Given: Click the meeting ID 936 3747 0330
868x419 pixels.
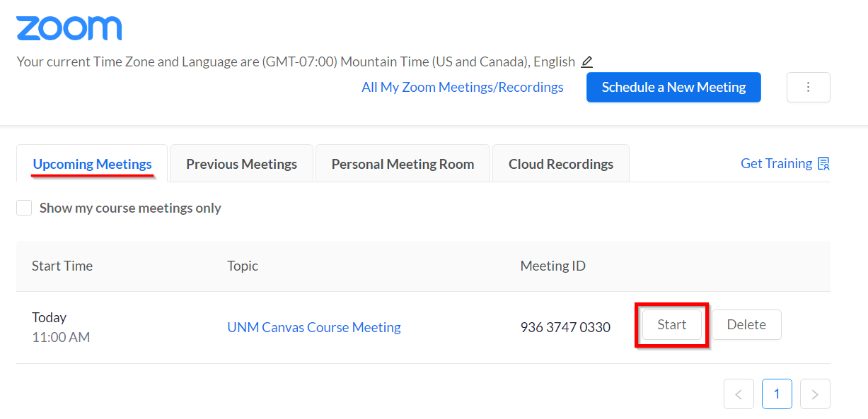Looking at the screenshot, I should (565, 327).
